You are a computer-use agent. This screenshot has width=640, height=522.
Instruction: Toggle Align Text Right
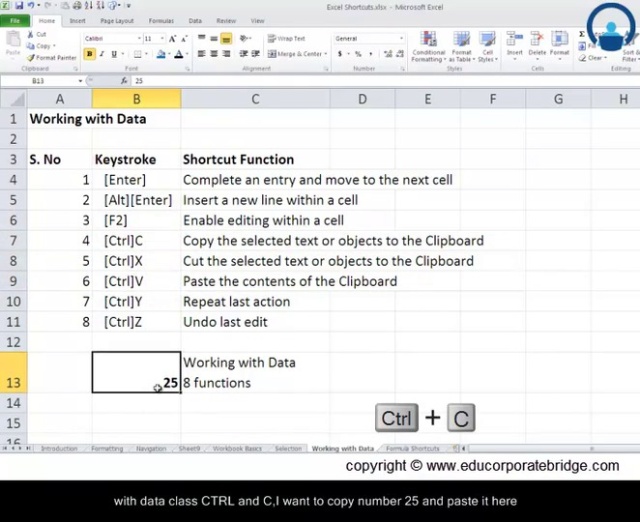tap(226, 54)
